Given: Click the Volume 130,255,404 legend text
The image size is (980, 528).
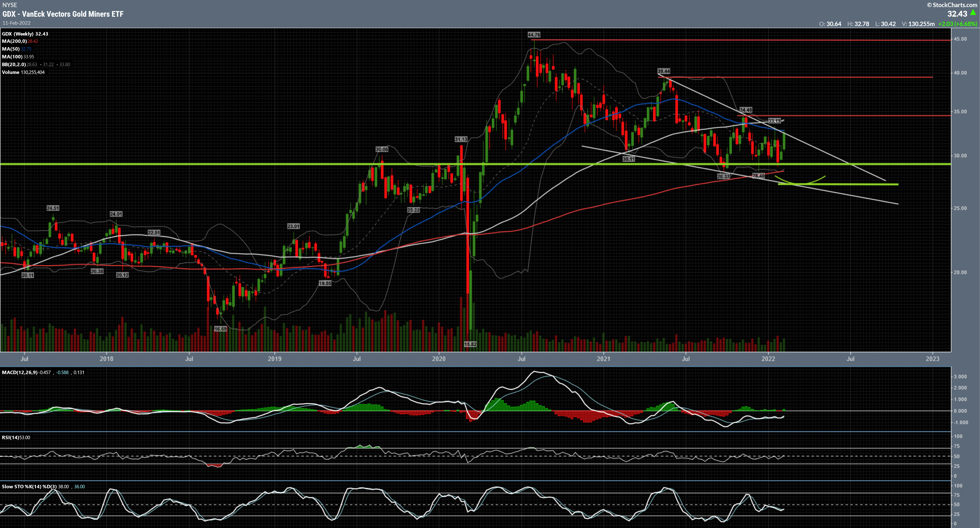Looking at the screenshot, I should click(23, 72).
